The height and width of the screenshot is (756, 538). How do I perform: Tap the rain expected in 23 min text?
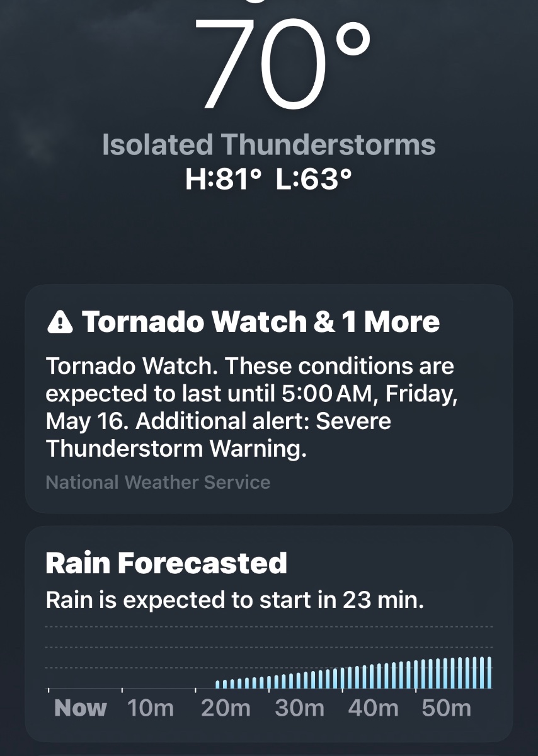click(x=235, y=600)
